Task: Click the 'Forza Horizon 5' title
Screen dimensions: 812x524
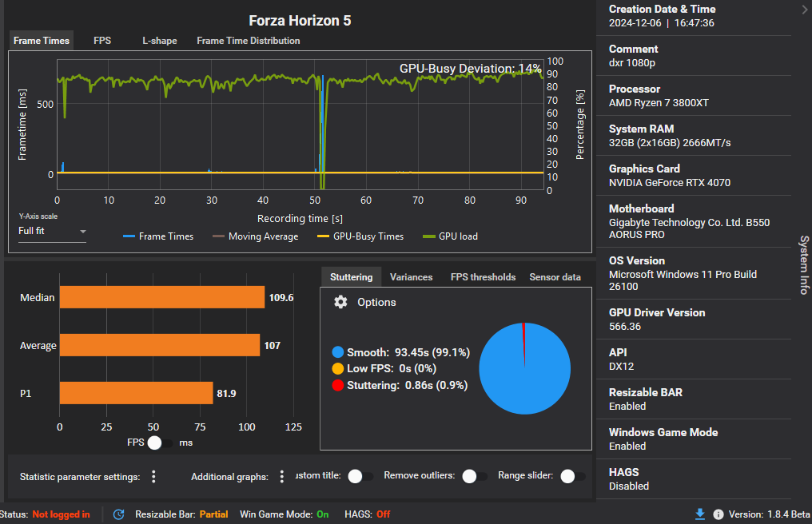Action: click(x=300, y=20)
